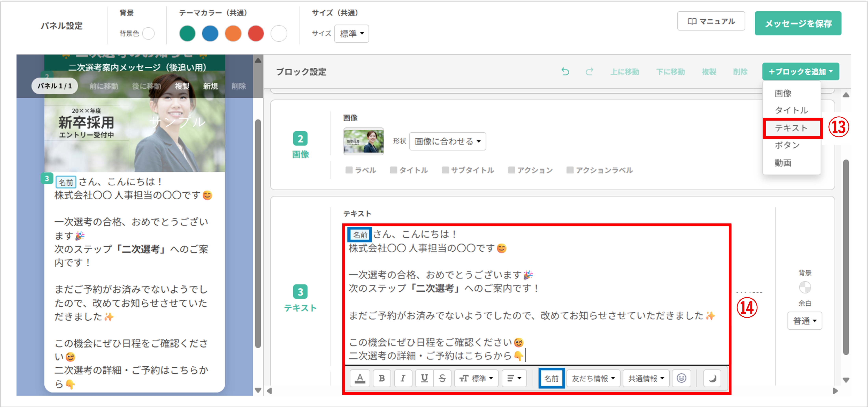Apply strikethrough formatting

click(442, 378)
